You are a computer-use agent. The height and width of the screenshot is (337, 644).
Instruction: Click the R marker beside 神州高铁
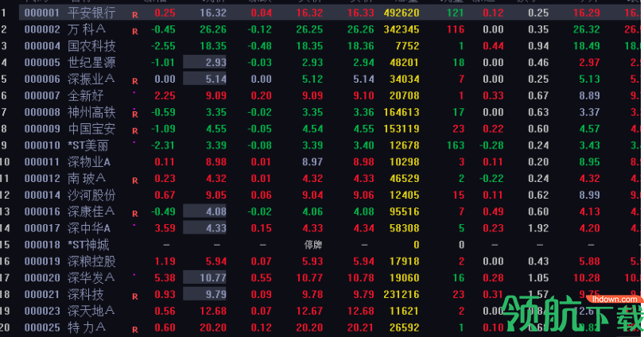pyautogui.click(x=135, y=114)
